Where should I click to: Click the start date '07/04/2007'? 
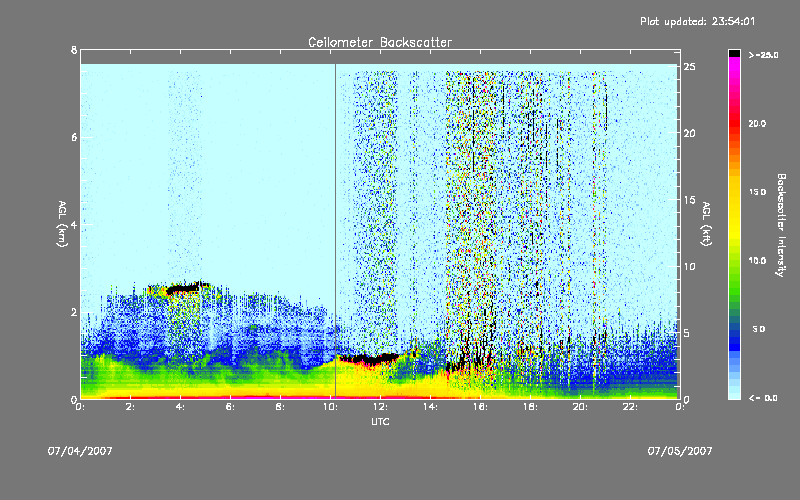point(80,451)
